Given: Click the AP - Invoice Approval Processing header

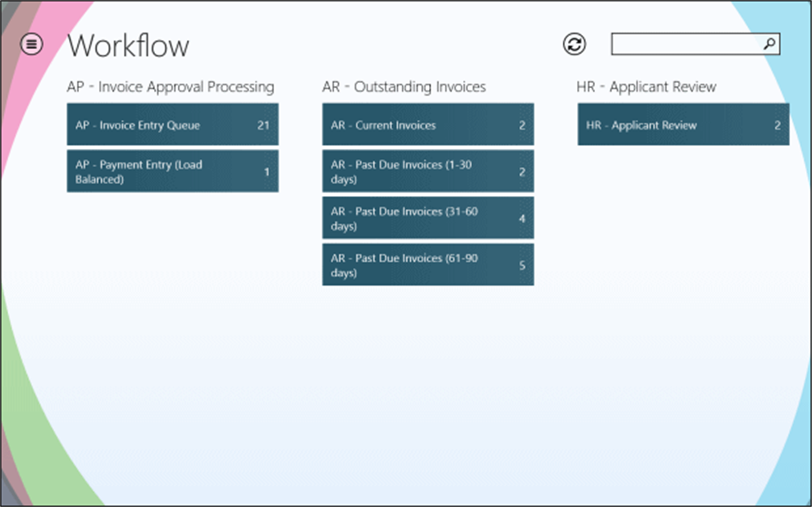Looking at the screenshot, I should click(171, 87).
